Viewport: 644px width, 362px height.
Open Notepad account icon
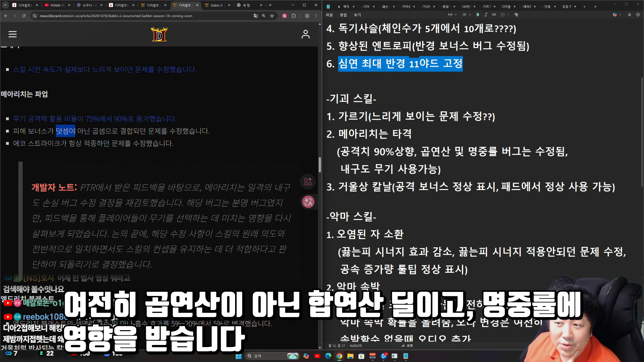click(629, 15)
